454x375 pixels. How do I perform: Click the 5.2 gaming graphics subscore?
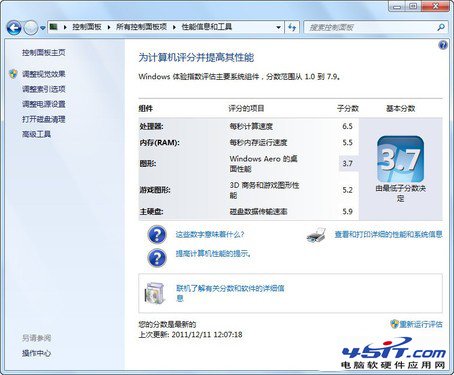click(347, 190)
